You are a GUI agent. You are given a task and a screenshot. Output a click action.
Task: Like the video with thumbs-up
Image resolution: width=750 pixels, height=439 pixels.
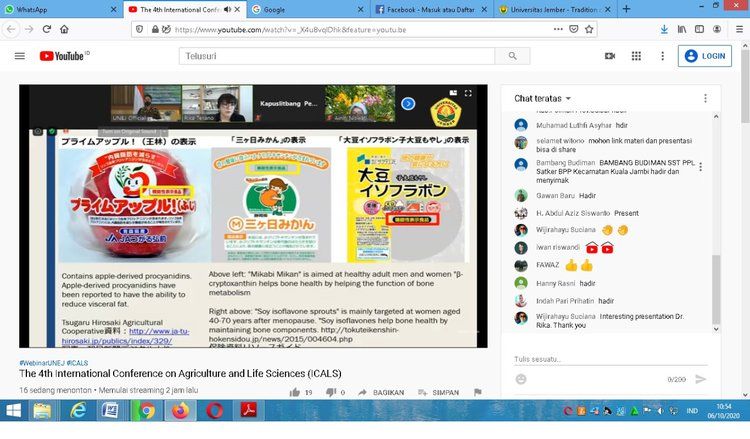[x=295, y=392]
